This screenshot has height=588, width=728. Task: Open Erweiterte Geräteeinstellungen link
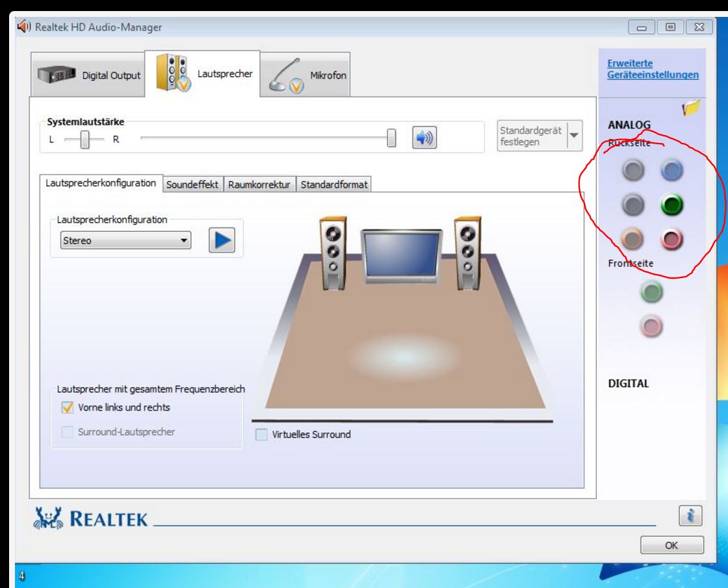coord(653,69)
